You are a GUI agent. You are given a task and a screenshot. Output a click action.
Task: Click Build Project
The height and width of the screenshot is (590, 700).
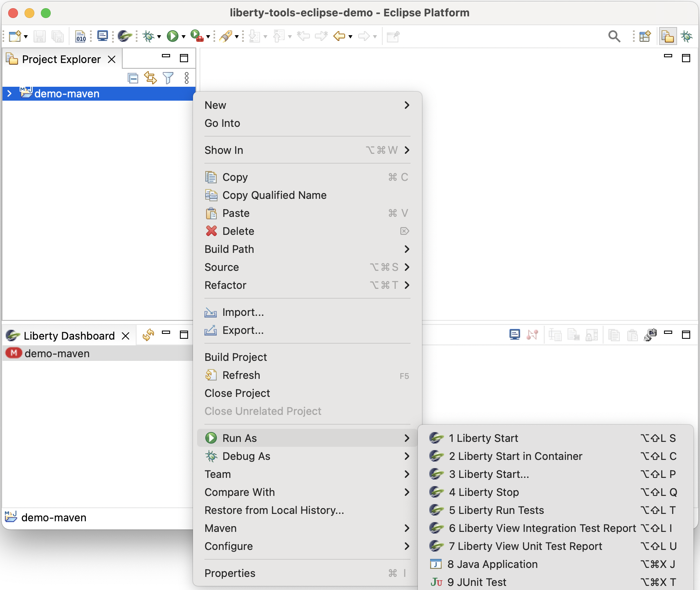coord(307,357)
